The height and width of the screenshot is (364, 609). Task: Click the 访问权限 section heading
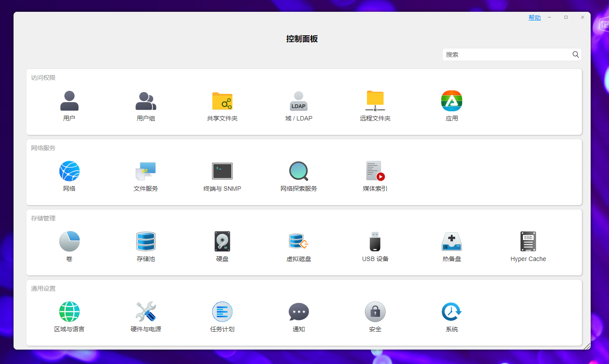(x=43, y=78)
